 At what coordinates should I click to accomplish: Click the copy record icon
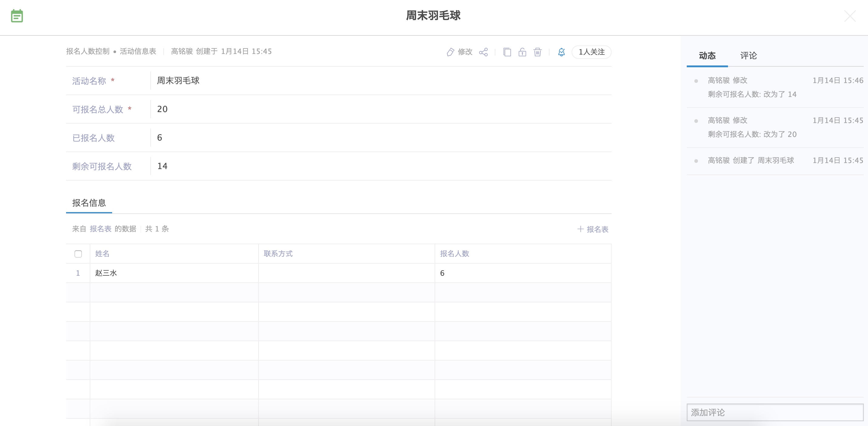[507, 52]
